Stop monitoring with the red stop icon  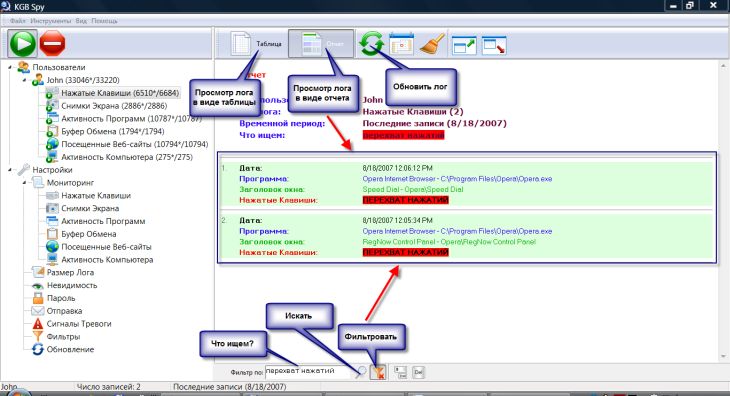point(52,43)
